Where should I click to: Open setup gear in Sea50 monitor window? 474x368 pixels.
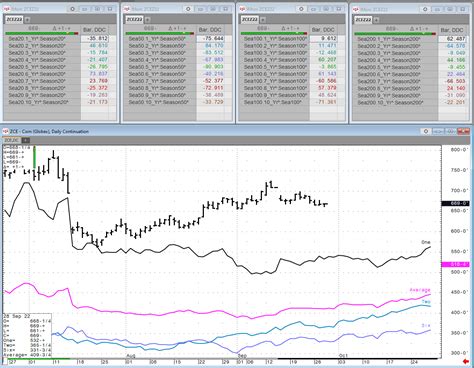[188, 9]
